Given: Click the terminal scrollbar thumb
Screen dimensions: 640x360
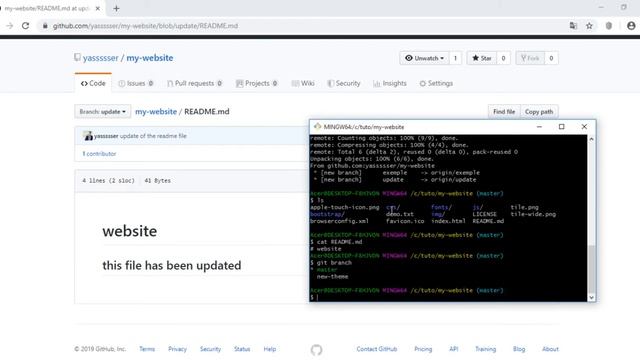Looking at the screenshot, I should [x=591, y=269].
